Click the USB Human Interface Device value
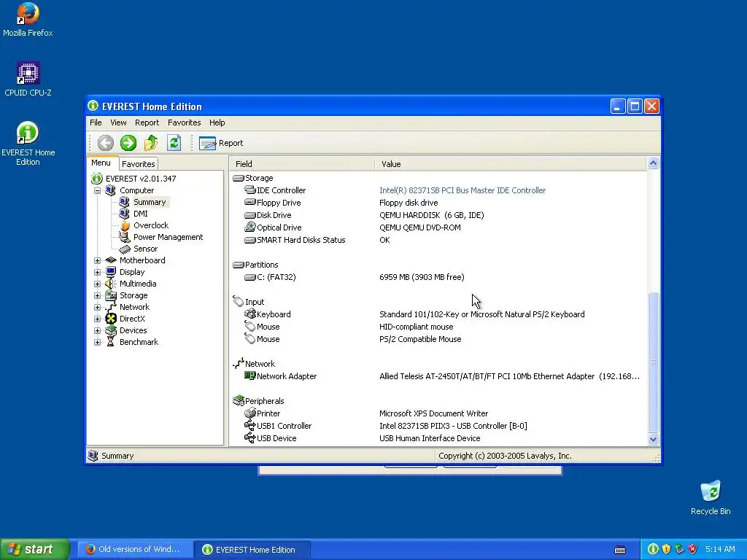The image size is (747, 560). click(430, 438)
